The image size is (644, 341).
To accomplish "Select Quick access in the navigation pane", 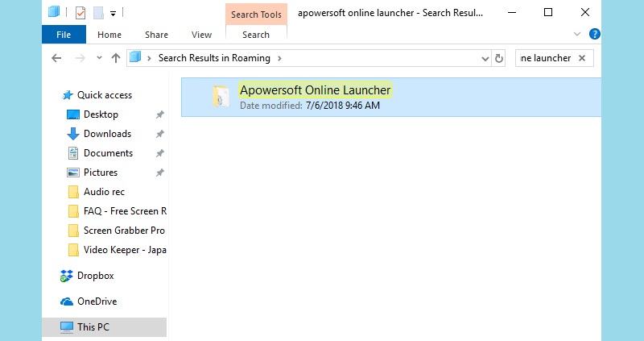I will (105, 95).
